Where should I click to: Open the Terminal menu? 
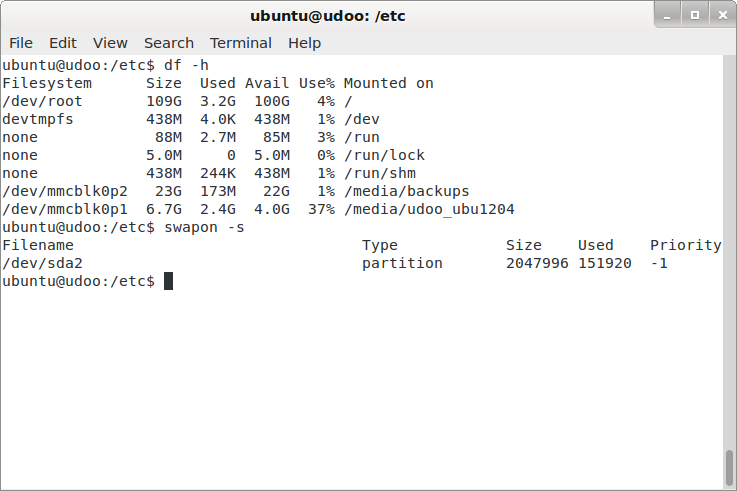240,43
